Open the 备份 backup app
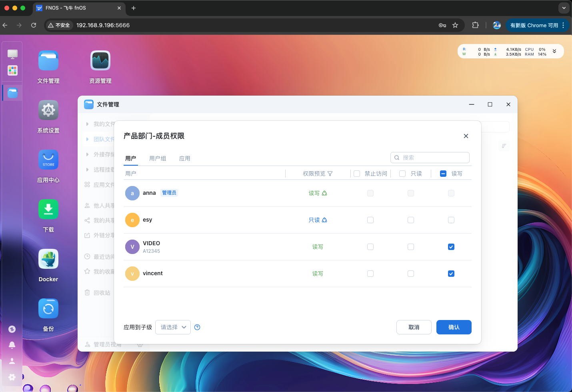This screenshot has height=392, width=572. tap(48, 308)
